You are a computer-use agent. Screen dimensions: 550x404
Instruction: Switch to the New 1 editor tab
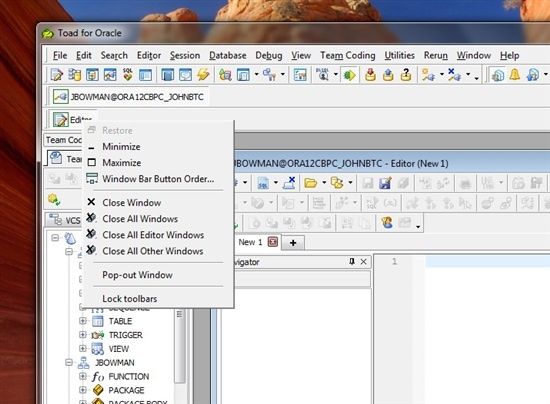point(250,242)
